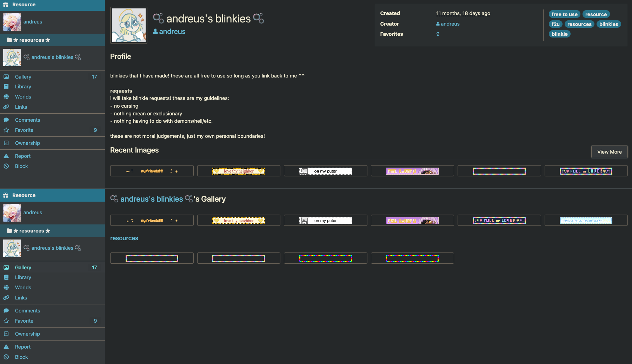Click the Links chain icon in top sidebar
The width and height of the screenshot is (632, 364).
point(6,107)
